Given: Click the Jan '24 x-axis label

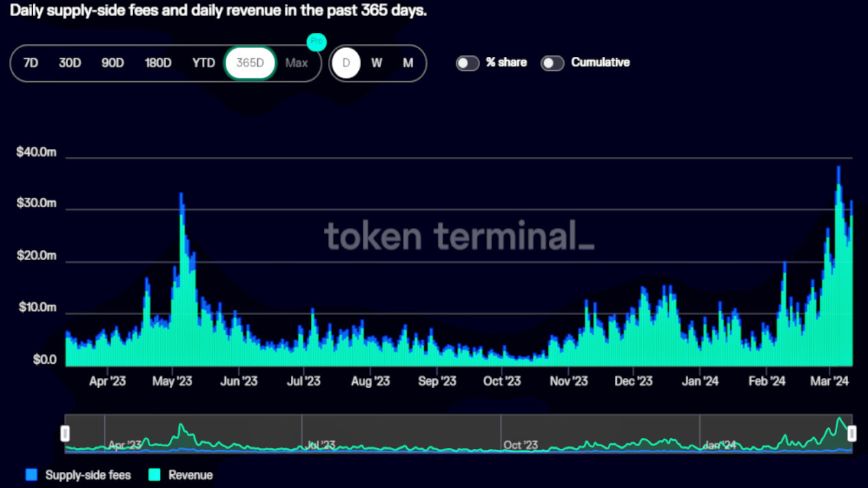Looking at the screenshot, I should pyautogui.click(x=700, y=381).
